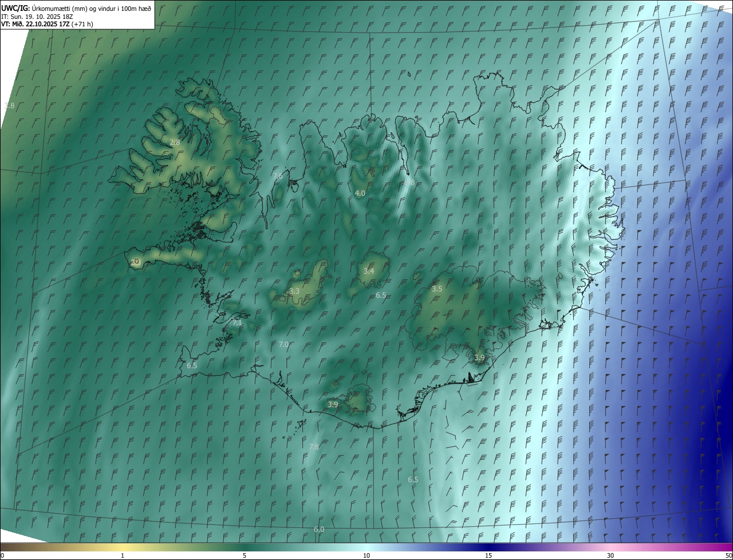Click the 3.3 value on Langjökull glacier
Screen dimensions: 733x560
click(294, 291)
